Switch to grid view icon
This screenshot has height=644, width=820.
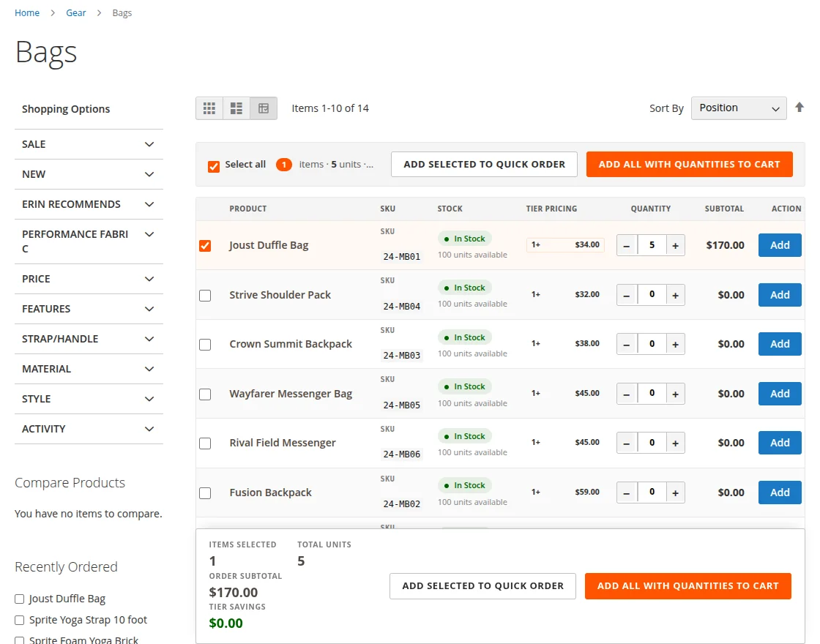tap(209, 108)
